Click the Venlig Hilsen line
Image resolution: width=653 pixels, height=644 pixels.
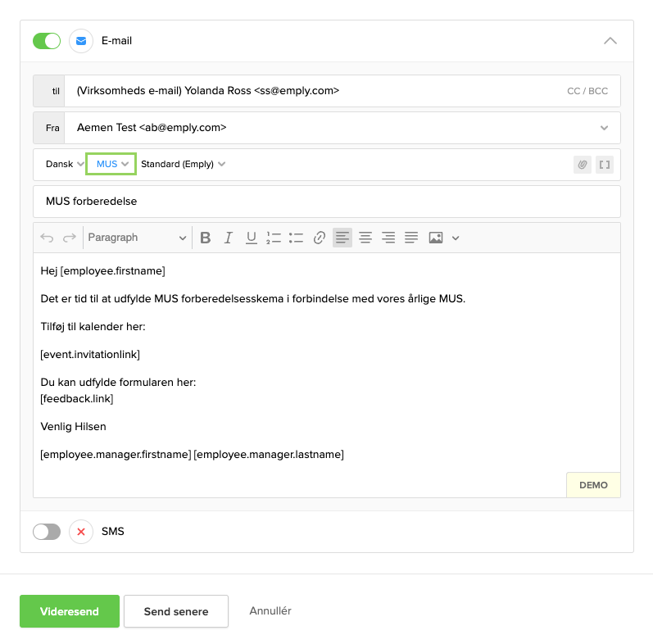point(73,427)
